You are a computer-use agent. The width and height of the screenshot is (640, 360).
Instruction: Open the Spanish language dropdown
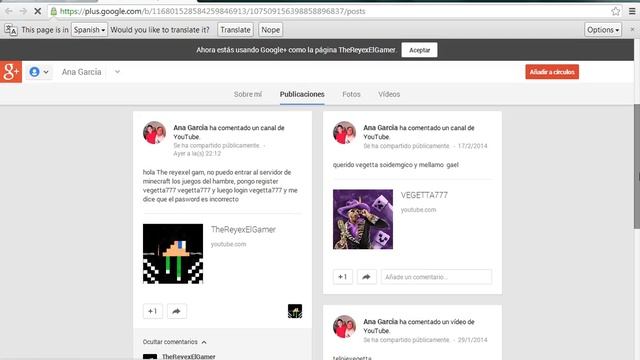pyautogui.click(x=89, y=30)
